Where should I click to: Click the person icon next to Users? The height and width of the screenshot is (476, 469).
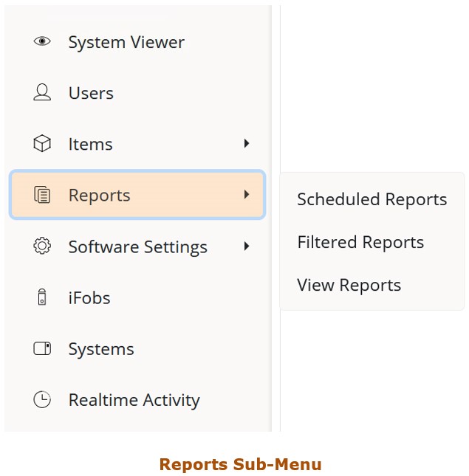[42, 93]
